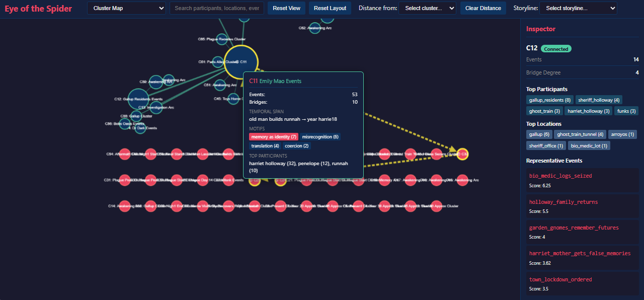Select the C56 Bobs Oasis Events node

coord(124,124)
